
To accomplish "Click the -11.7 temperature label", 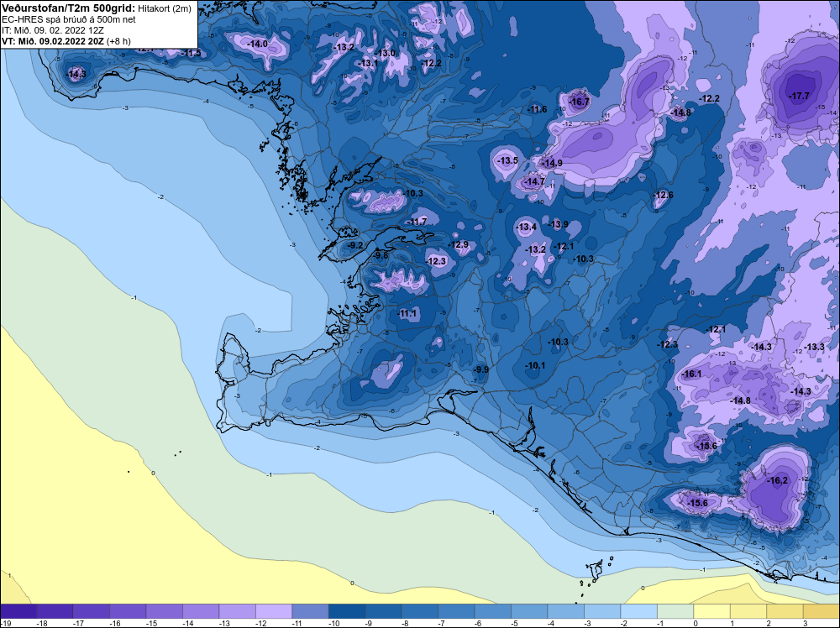I will coord(417,222).
